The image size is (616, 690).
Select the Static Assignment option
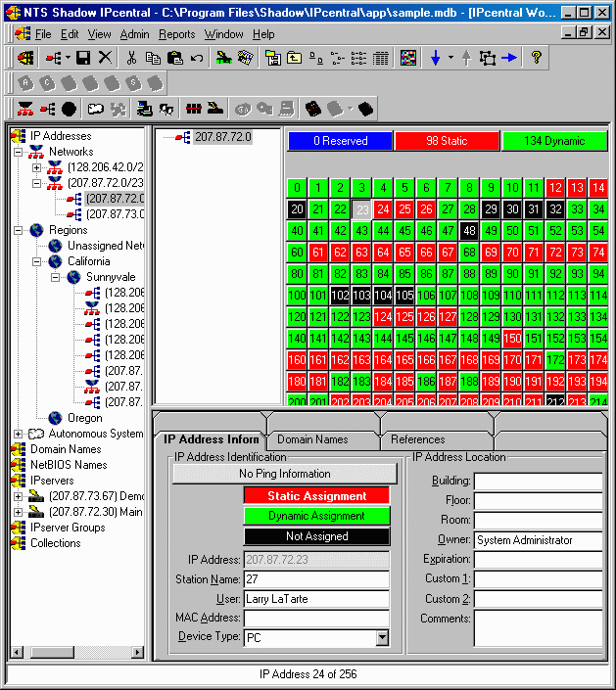click(316, 496)
